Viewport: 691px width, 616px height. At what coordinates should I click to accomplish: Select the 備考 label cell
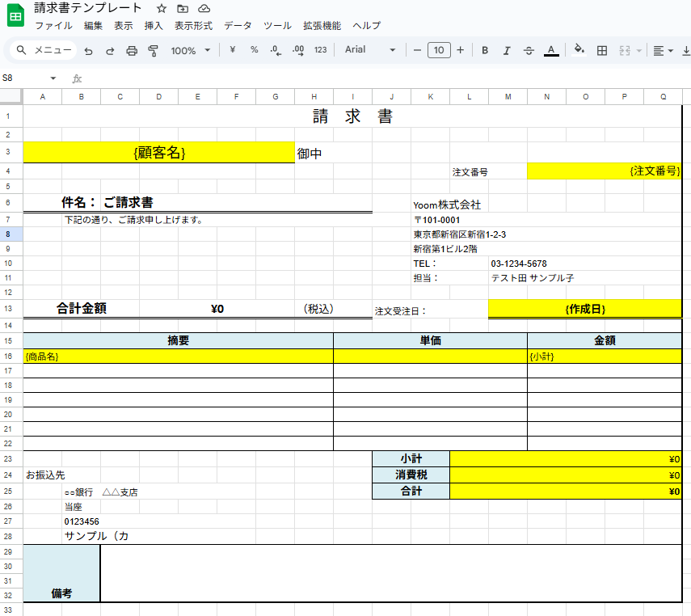tap(61, 573)
